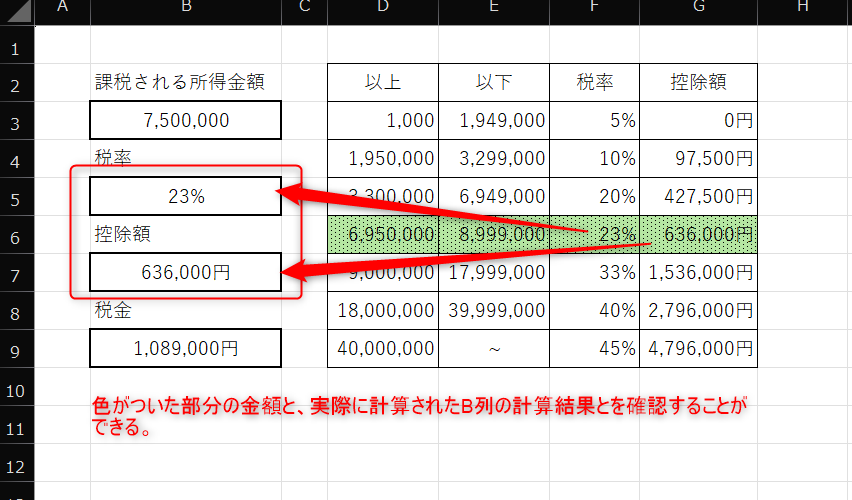
Task: Click the 40,000,000 cell in column D
Action: 383,348
